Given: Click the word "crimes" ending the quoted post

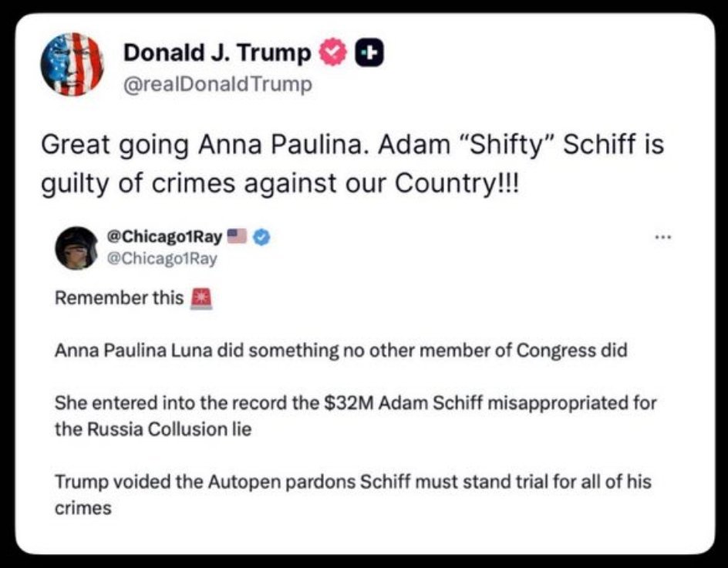Looking at the screenshot, I should 83,509.
